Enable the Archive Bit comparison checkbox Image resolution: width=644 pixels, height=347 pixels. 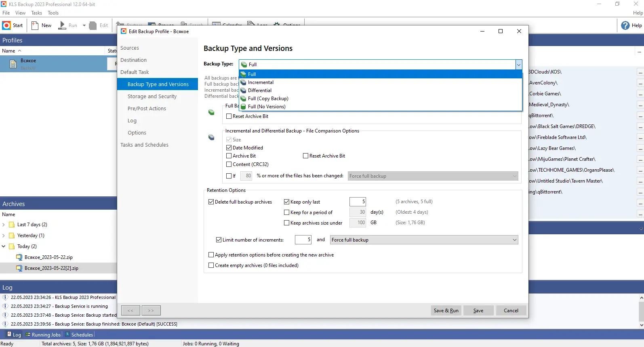(x=229, y=156)
